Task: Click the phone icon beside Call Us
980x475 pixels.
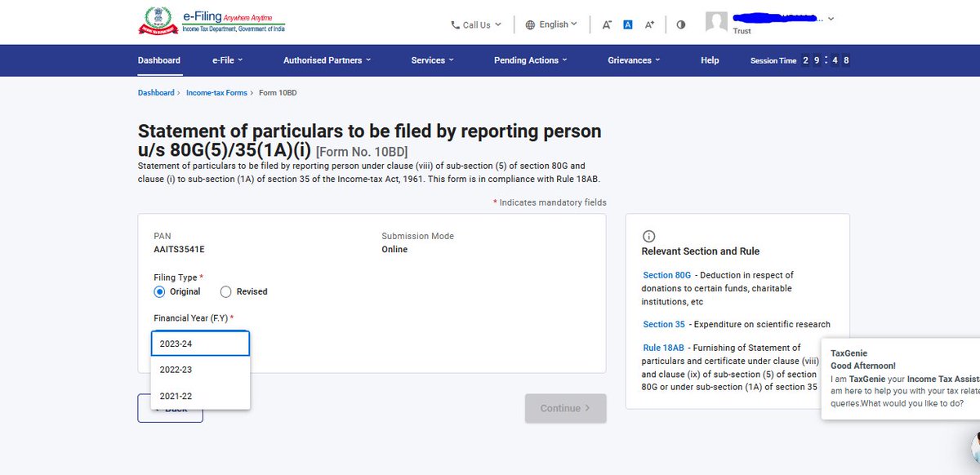Action: (456, 25)
